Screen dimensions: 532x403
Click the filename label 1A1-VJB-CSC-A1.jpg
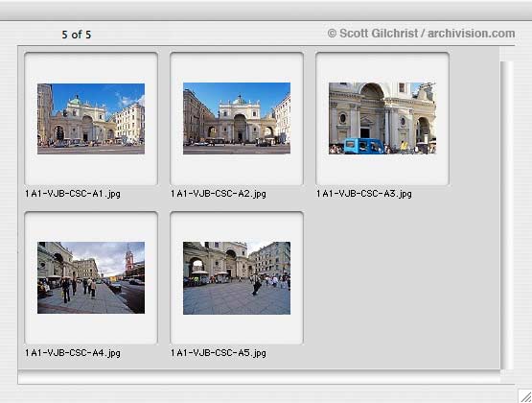(x=73, y=194)
